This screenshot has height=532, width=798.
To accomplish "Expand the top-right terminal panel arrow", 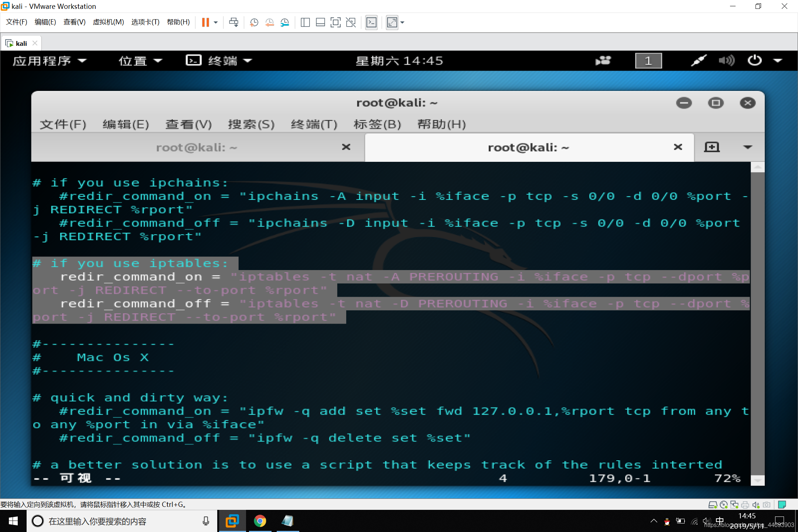I will [745, 147].
